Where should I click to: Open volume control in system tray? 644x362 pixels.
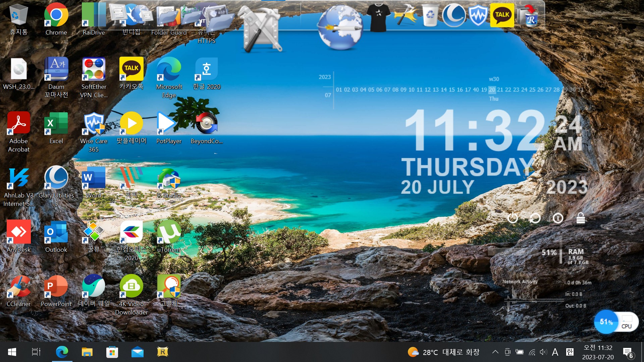pos(543,352)
